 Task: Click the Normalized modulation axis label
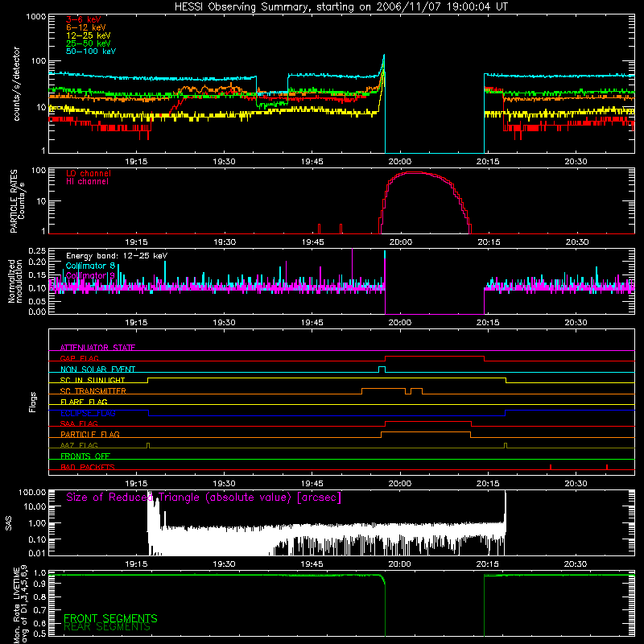coord(15,281)
